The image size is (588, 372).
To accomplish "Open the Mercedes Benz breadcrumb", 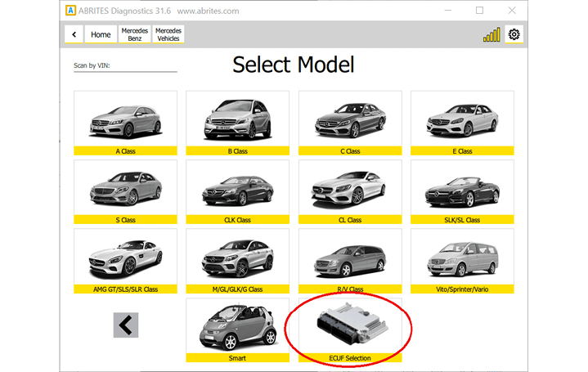I will 134,34.
